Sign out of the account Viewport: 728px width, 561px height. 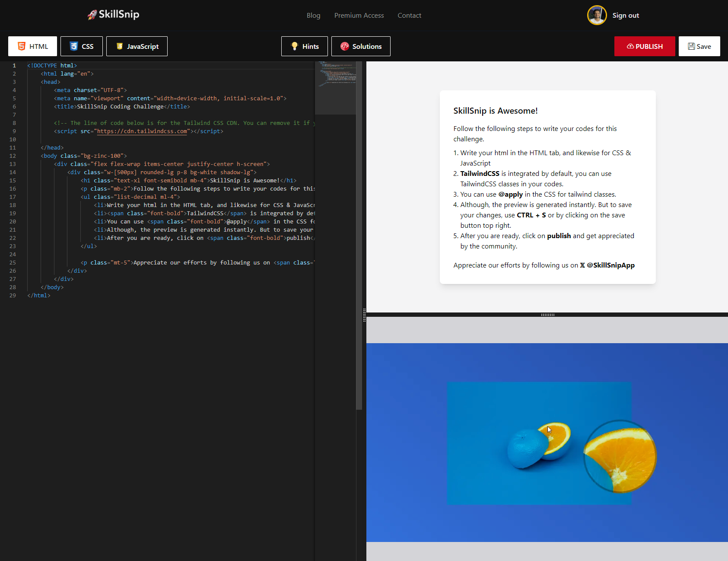[625, 16]
